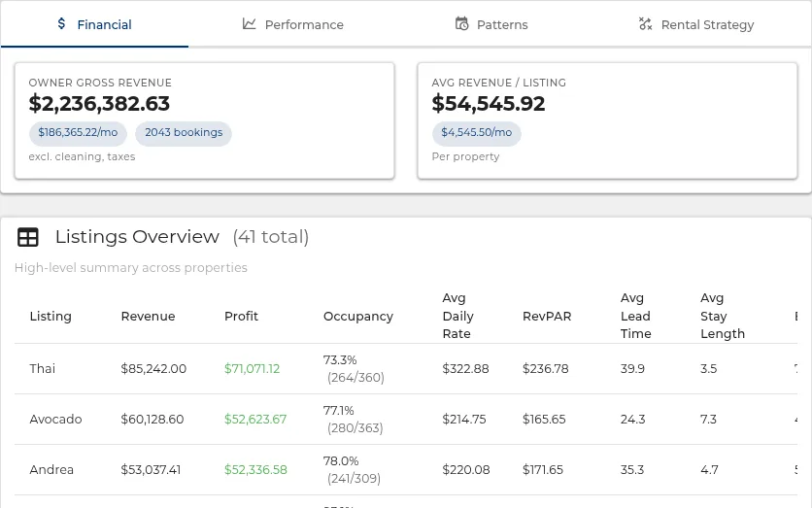Image resolution: width=812 pixels, height=508 pixels.
Task: Click the excl. cleaning, taxes note
Action: 82,156
